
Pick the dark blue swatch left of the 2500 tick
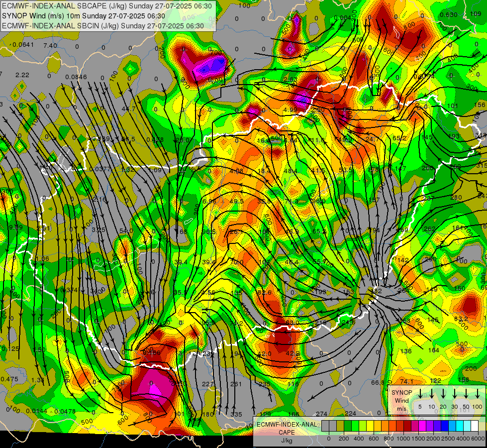[x=444, y=426]
